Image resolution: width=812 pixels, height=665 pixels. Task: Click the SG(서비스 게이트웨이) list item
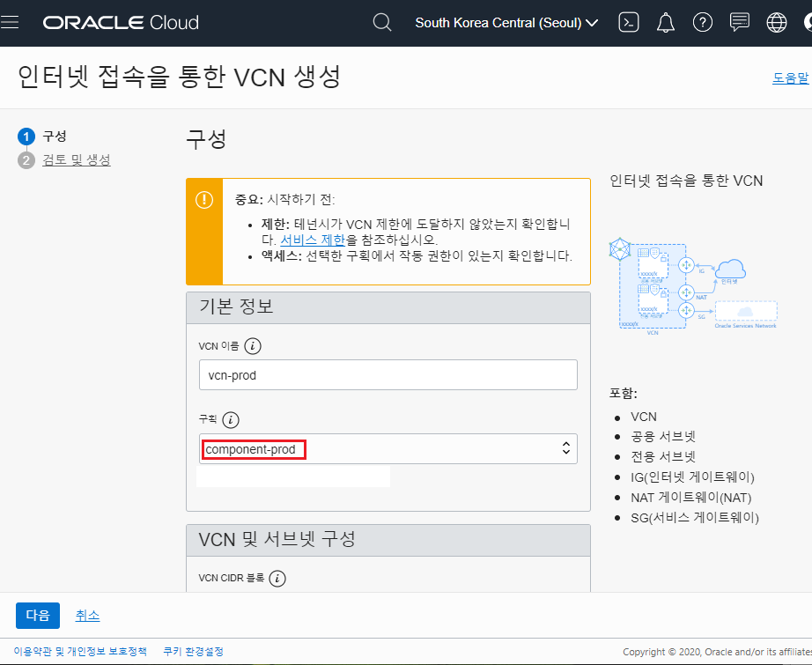(x=695, y=517)
